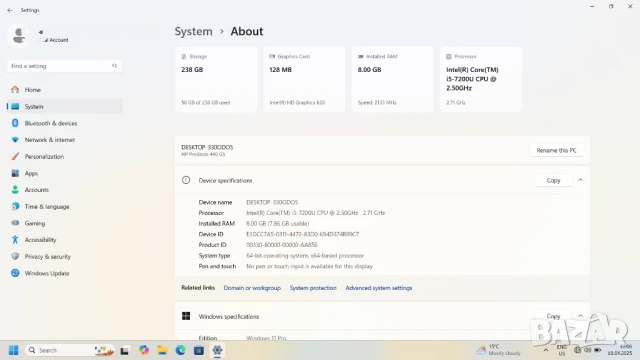640x360 pixels.
Task: Click the Time & language globe icon
Action: point(15,206)
